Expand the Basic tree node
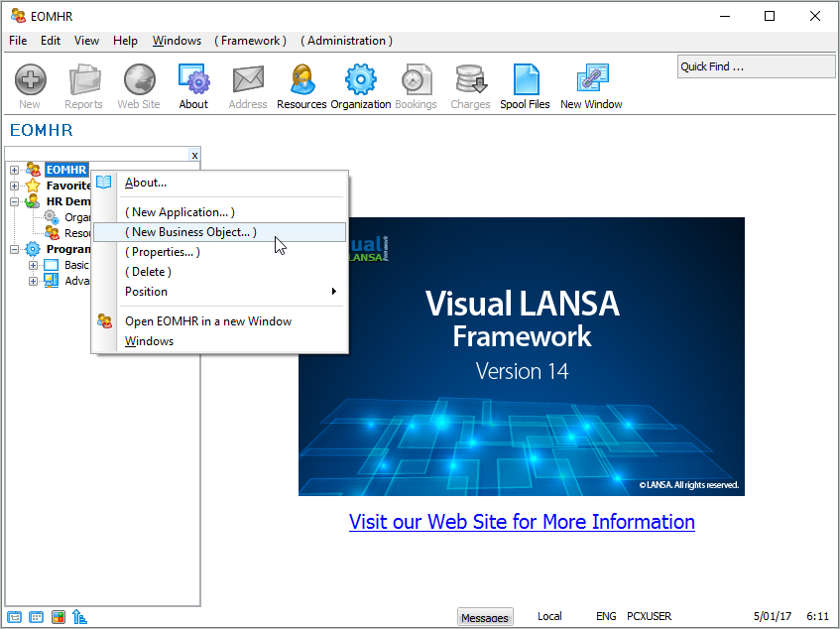The height and width of the screenshot is (629, 840). pos(33,265)
